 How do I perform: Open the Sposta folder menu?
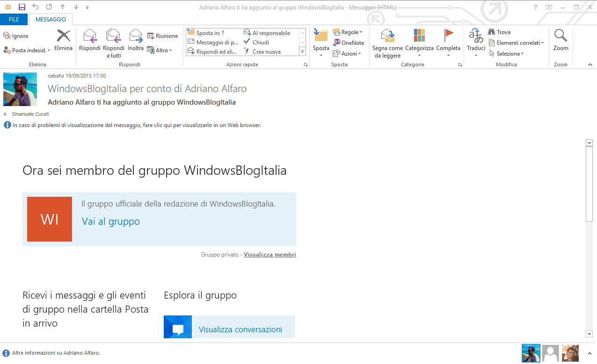click(x=321, y=43)
